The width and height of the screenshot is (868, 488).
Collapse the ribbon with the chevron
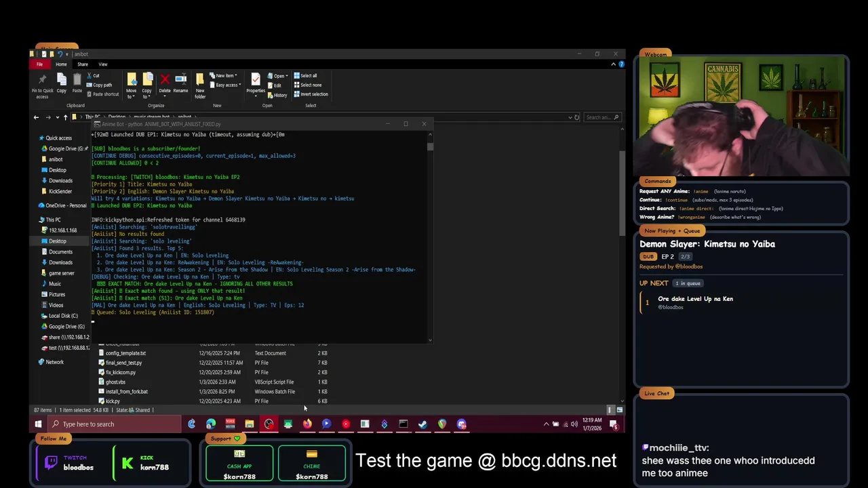click(613, 64)
